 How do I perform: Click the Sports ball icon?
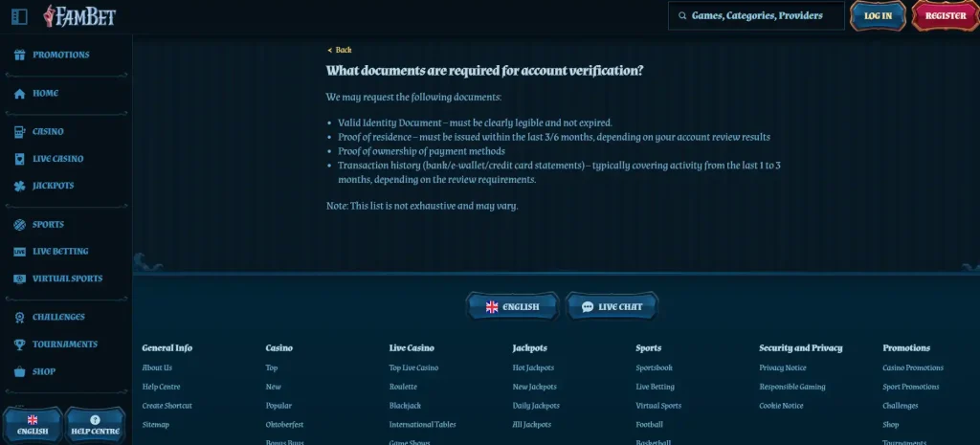click(19, 225)
